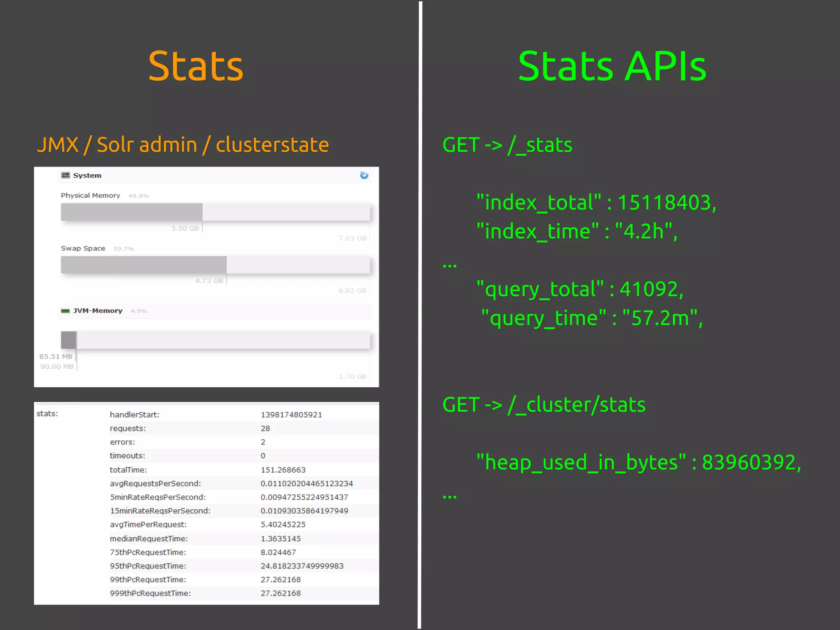This screenshot has height=630, width=840.
Task: Click the '3.50 GB' memory value
Action: [185, 228]
